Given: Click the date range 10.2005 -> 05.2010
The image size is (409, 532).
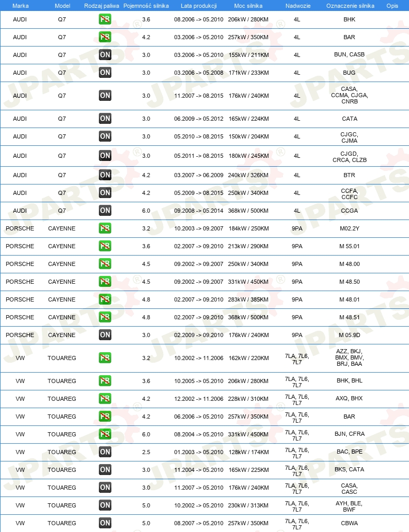Looking at the screenshot, I should [199, 380].
